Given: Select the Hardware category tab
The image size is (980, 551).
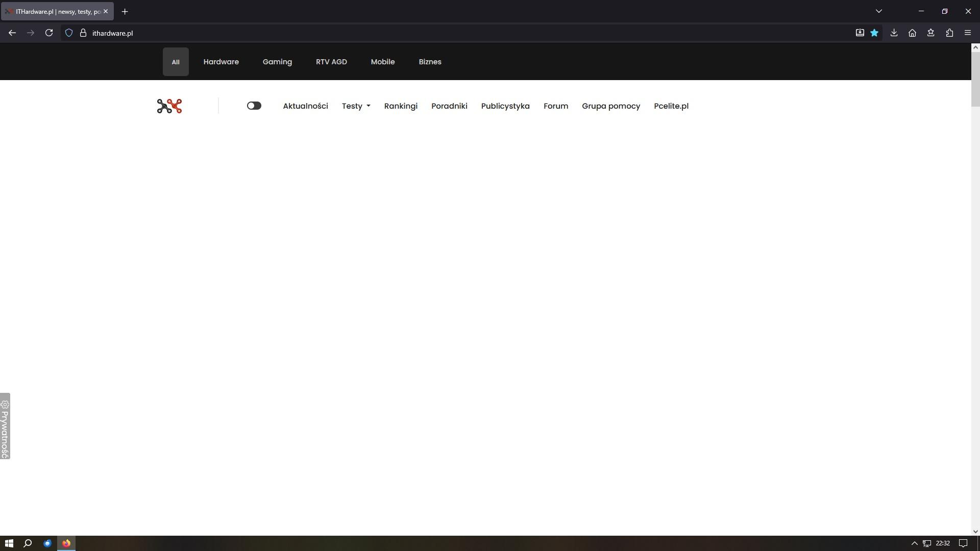Looking at the screenshot, I should 221,62.
